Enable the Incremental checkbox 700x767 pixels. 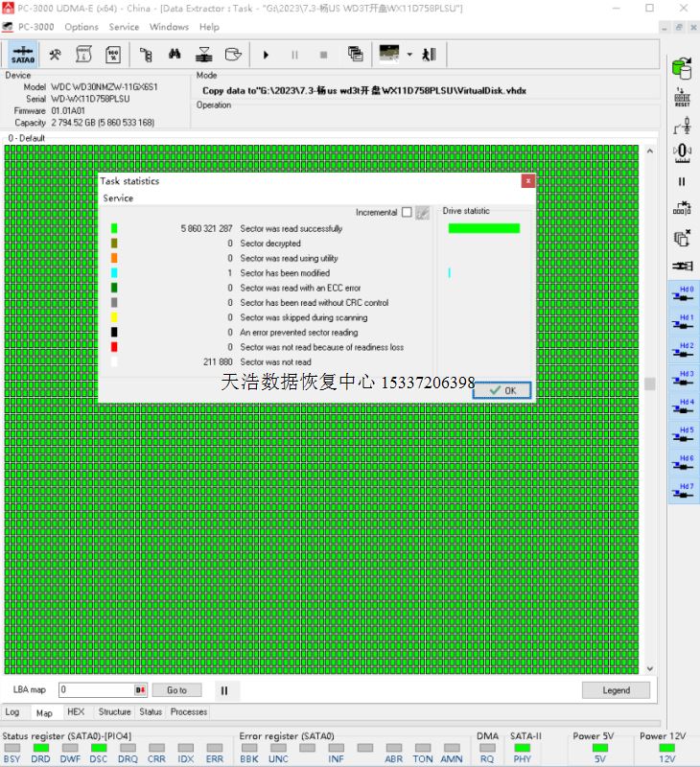(407, 212)
